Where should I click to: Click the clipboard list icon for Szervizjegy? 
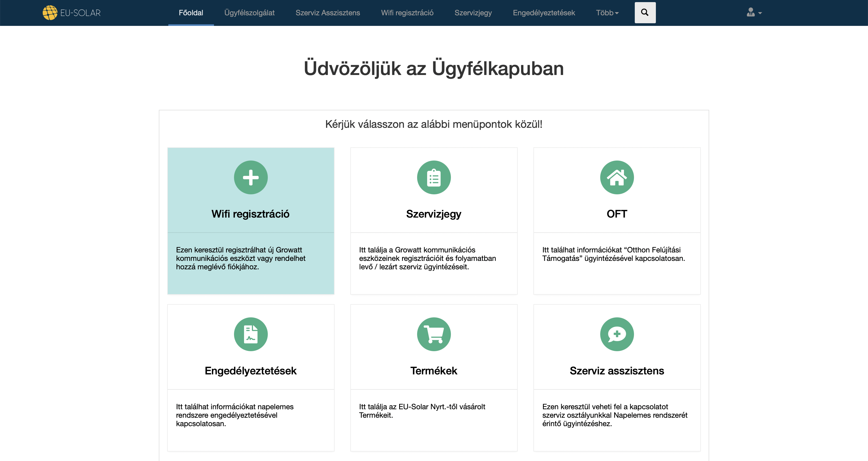point(434,177)
